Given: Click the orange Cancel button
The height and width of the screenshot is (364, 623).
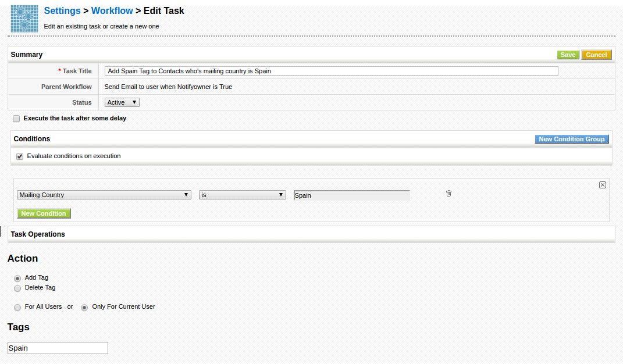Looking at the screenshot, I should [x=596, y=55].
